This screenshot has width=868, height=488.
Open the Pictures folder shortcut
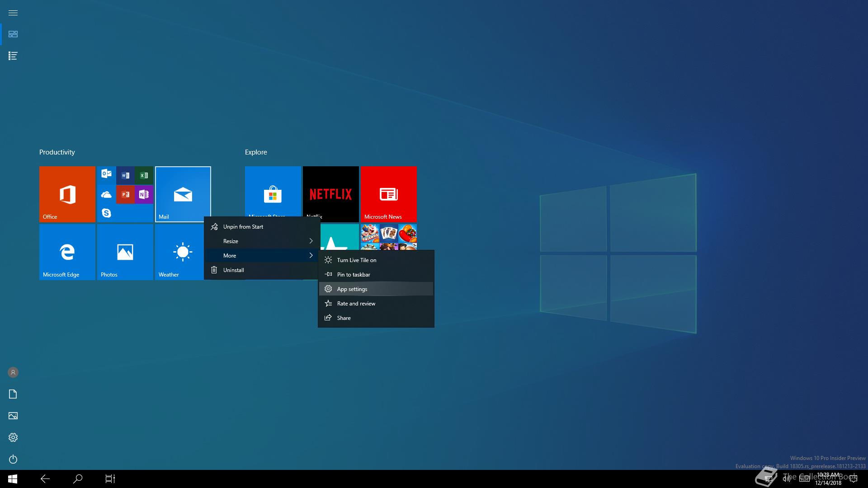click(13, 416)
